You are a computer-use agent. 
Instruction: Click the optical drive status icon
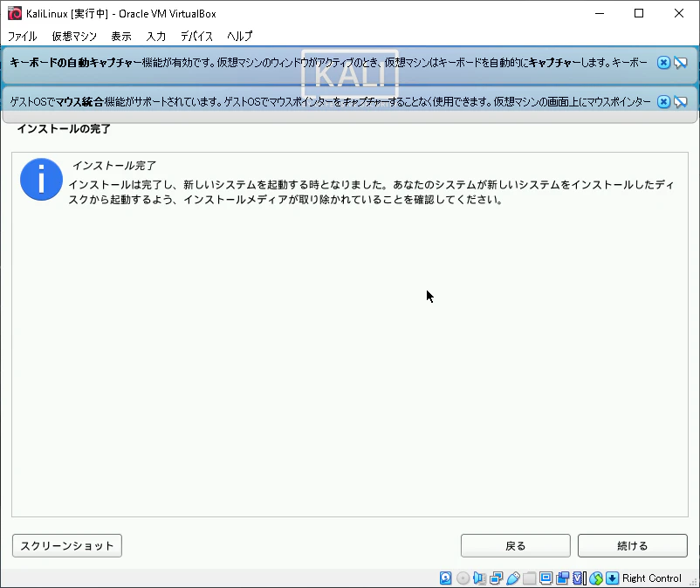(463, 578)
